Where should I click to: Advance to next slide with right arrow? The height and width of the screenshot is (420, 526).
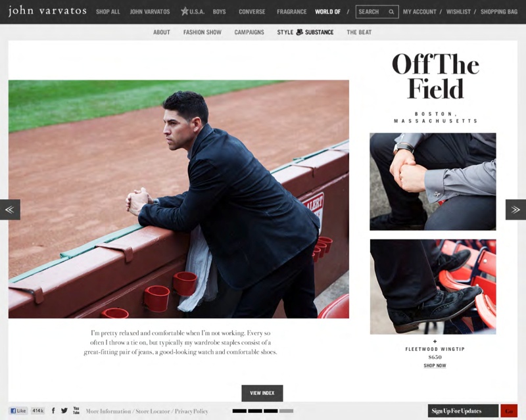coord(515,210)
